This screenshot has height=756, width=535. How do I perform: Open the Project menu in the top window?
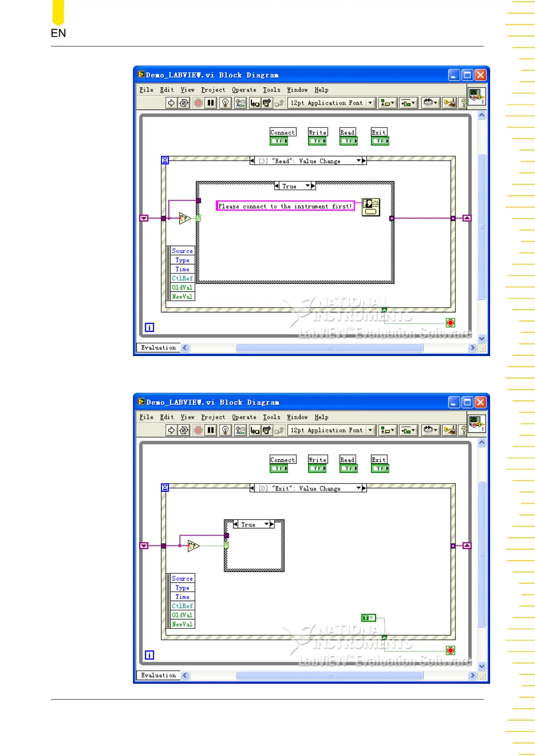[x=213, y=90]
